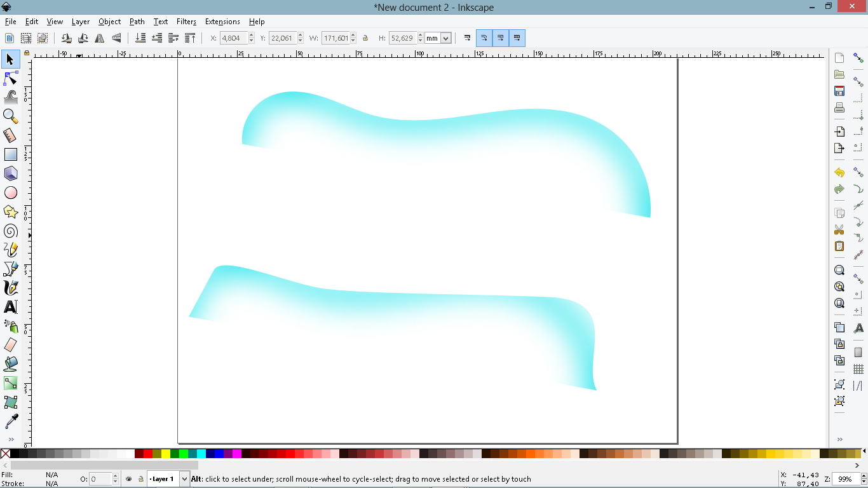Select the Star polygon tool

(10, 212)
